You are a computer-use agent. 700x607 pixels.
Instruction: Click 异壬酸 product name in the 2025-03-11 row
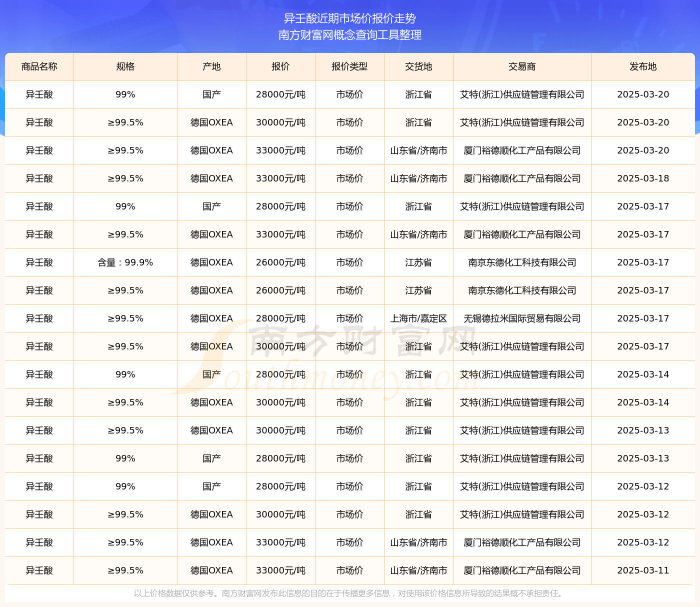pyautogui.click(x=39, y=570)
